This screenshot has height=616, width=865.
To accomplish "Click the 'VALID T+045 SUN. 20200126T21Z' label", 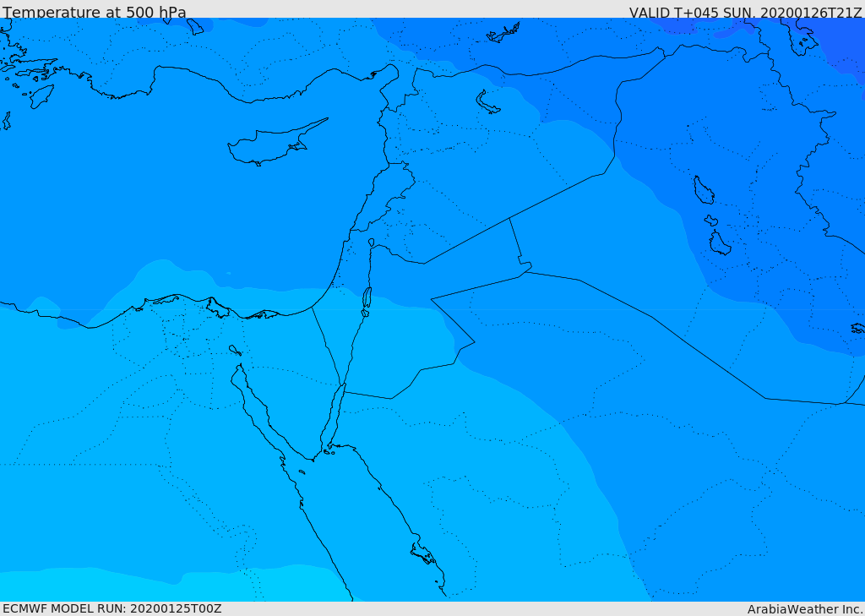I will [745, 13].
